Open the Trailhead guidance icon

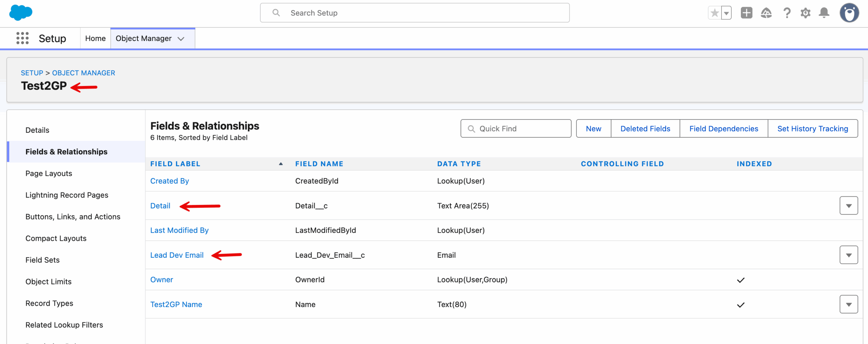click(766, 13)
